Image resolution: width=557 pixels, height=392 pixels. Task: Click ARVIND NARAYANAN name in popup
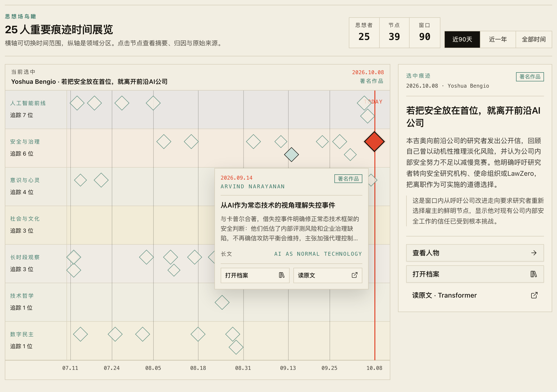coord(252,187)
